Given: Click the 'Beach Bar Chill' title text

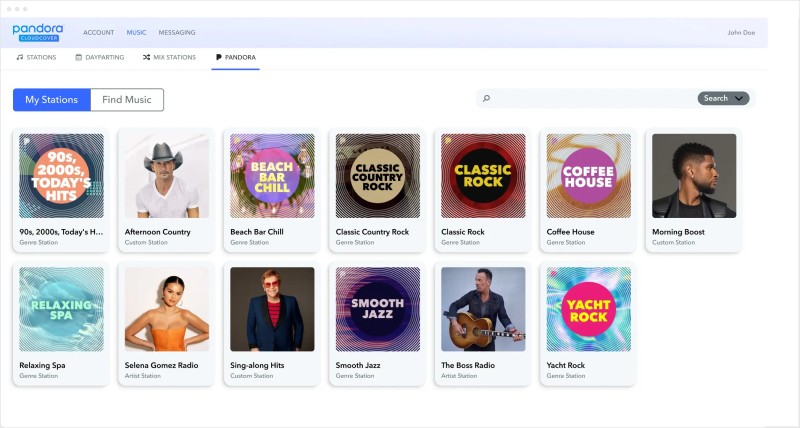Looking at the screenshot, I should click(x=257, y=232).
